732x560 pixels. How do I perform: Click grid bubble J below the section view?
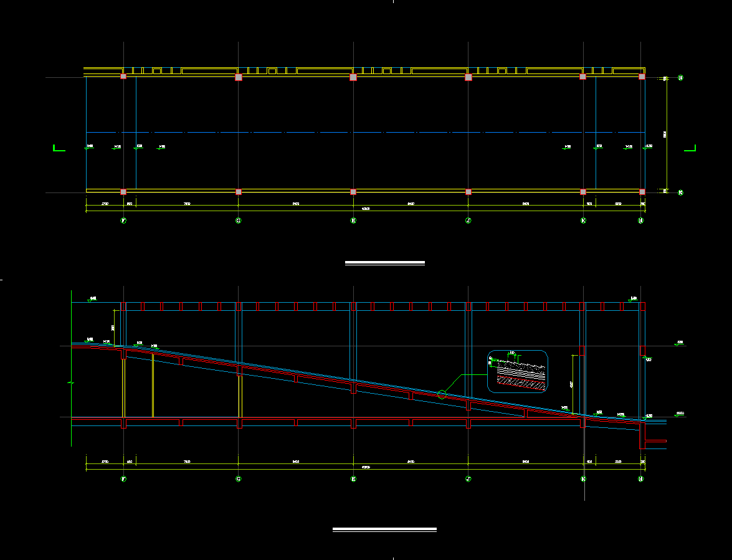point(468,479)
